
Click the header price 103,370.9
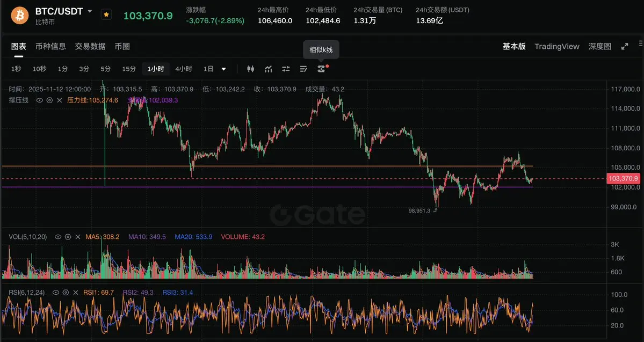(x=148, y=16)
